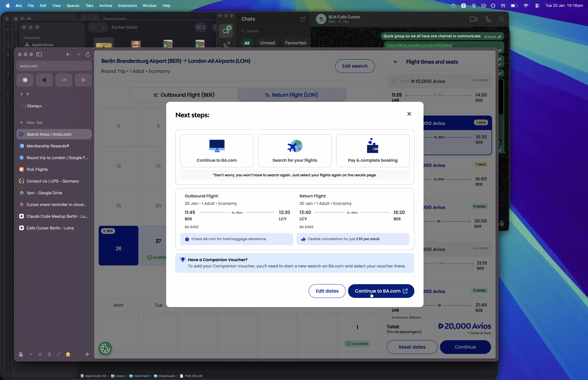Select the highlighted date 26 BER

coord(118,246)
